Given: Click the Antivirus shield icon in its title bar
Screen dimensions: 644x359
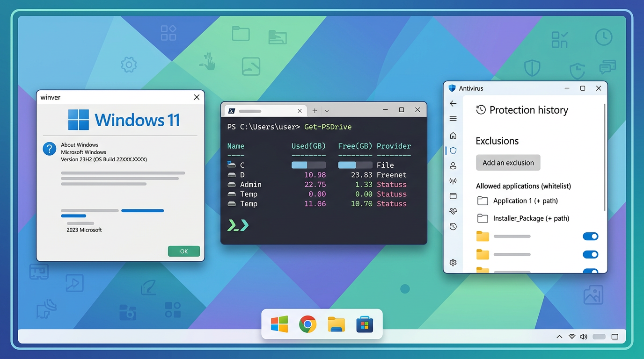Looking at the screenshot, I should (452, 88).
